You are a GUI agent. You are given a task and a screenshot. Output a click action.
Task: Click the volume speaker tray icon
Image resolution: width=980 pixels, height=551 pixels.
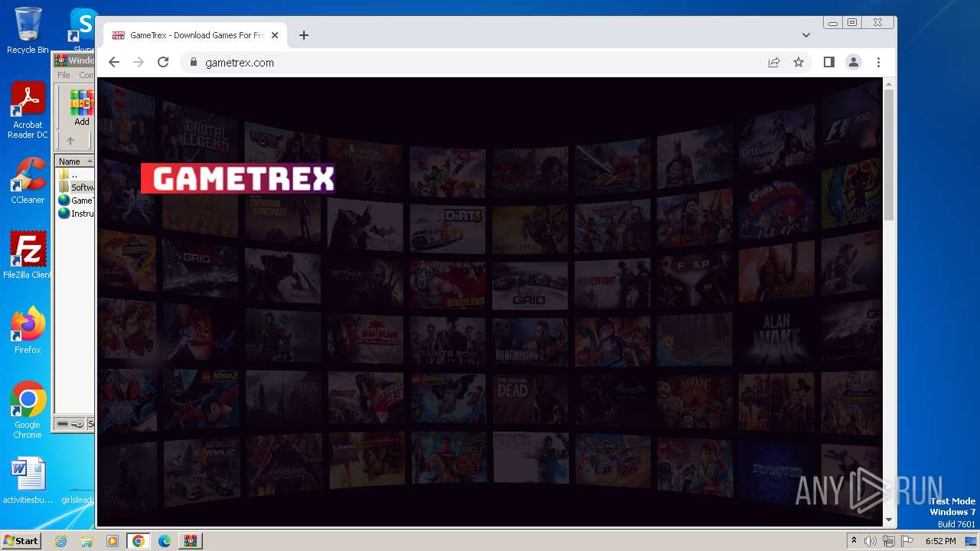click(x=871, y=541)
